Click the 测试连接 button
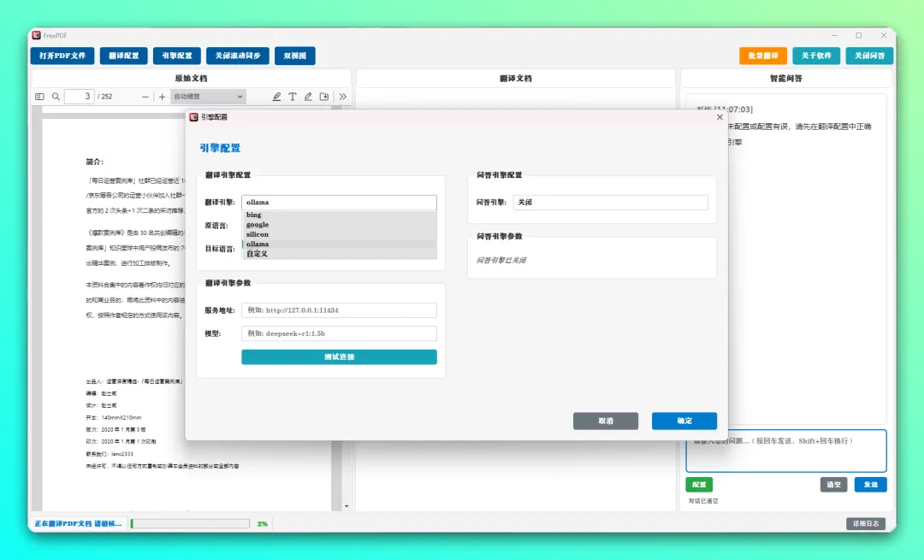 (x=339, y=357)
